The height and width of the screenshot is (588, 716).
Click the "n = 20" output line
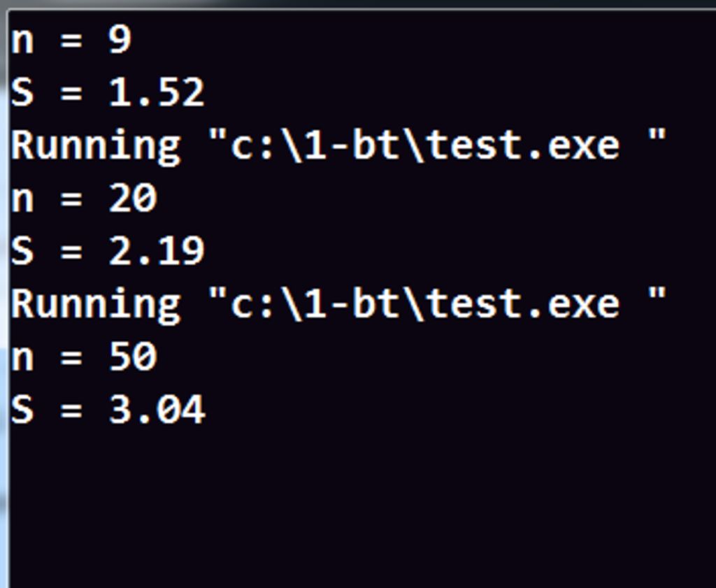pos(84,199)
